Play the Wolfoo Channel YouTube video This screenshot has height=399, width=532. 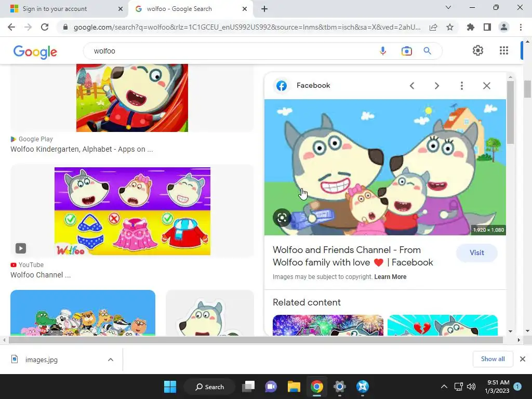pos(21,248)
